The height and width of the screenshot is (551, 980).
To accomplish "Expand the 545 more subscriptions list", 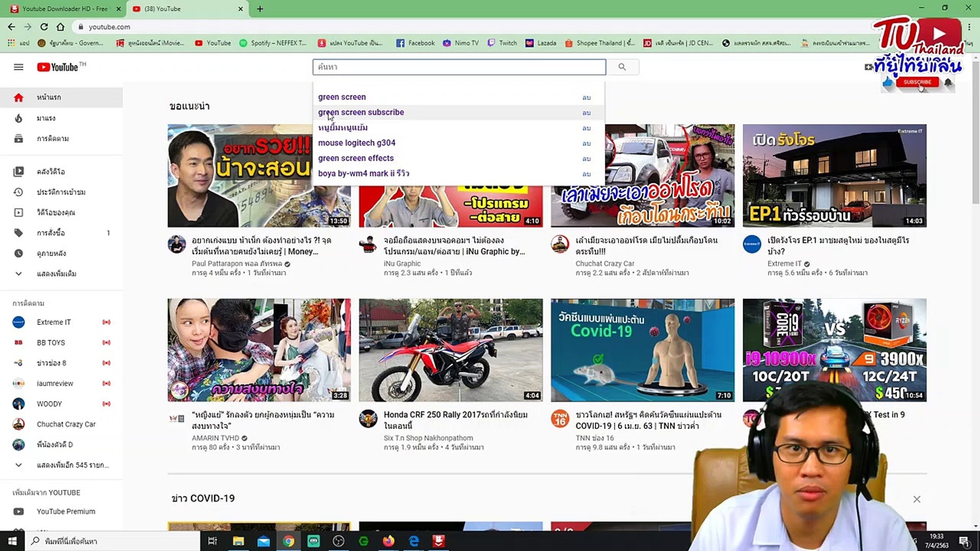I will 71,465.
